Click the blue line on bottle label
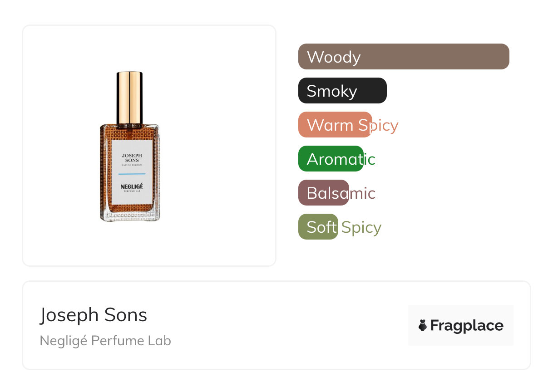 pos(132,174)
